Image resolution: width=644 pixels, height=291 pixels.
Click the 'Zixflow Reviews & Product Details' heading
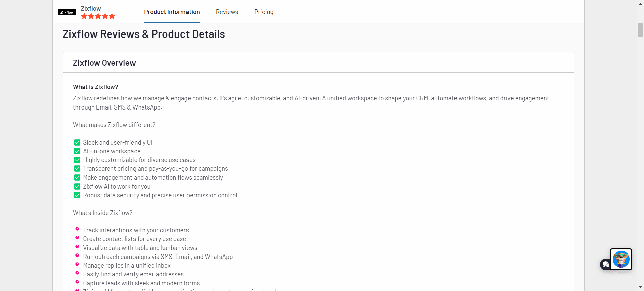pos(144,34)
